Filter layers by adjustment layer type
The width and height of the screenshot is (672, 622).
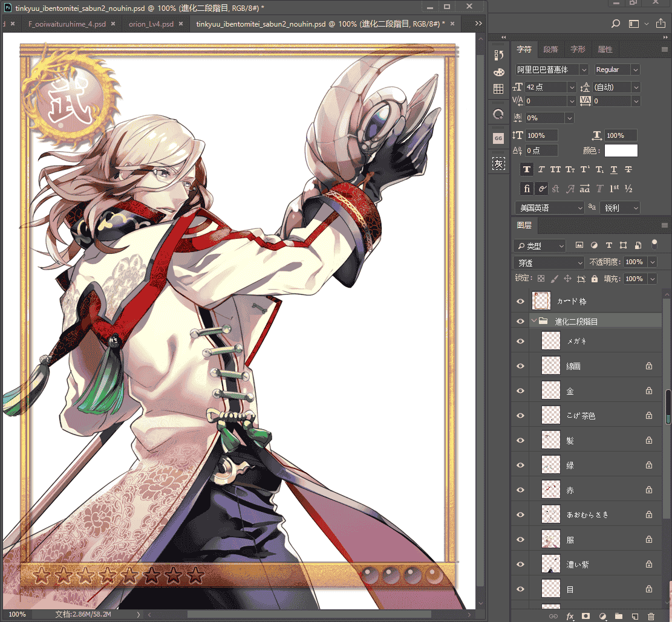(x=594, y=245)
